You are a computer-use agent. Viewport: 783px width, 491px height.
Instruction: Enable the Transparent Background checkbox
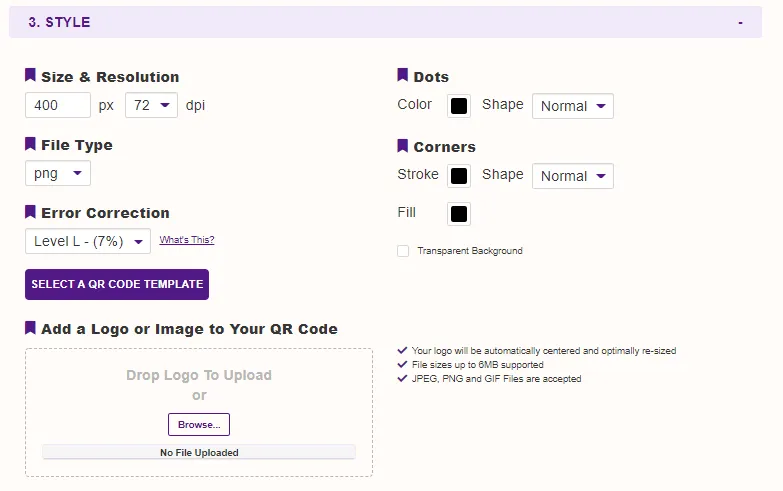point(403,251)
